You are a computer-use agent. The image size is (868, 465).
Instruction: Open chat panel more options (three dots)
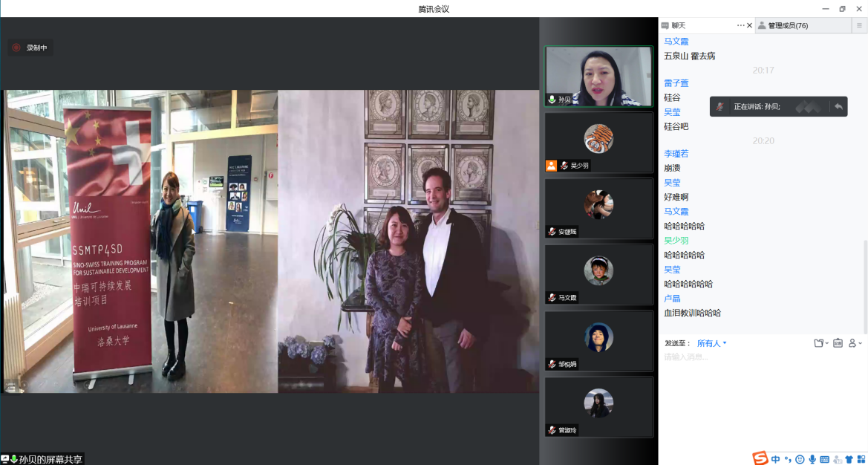740,25
